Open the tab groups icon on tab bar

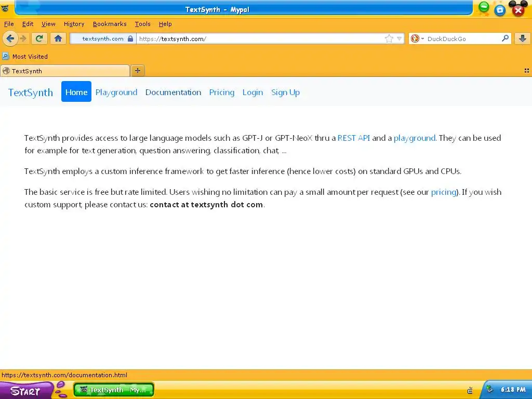pyautogui.click(x=527, y=71)
